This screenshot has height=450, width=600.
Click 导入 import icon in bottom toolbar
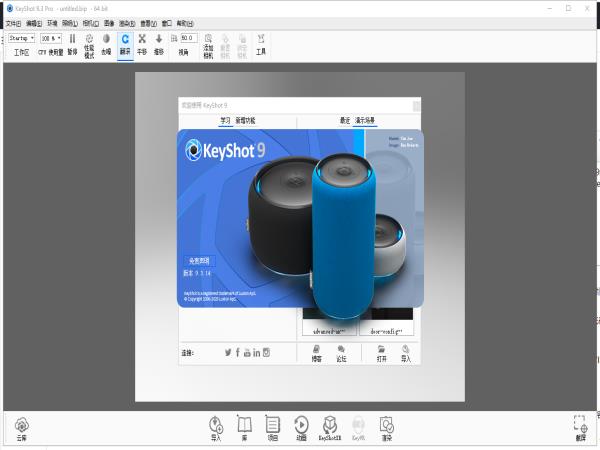[x=216, y=429]
